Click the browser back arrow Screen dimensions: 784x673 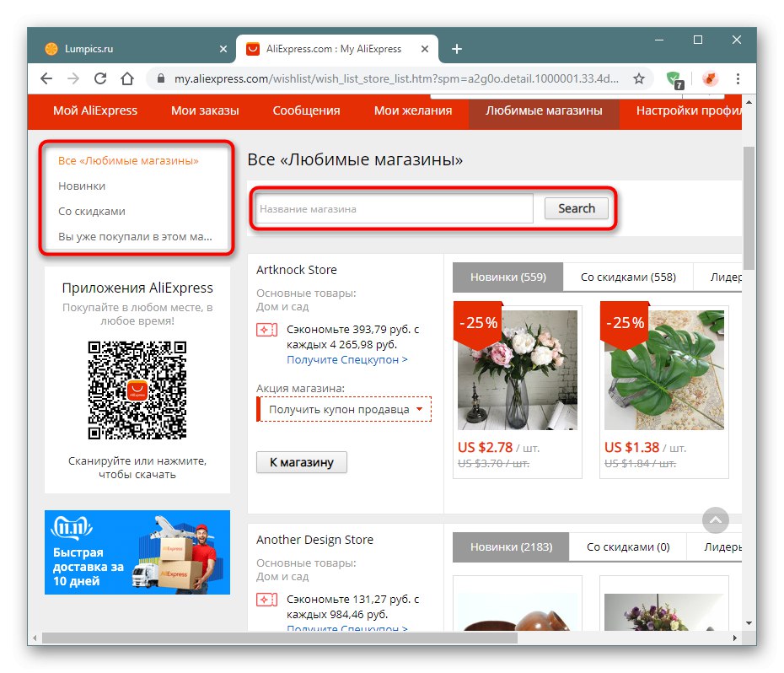pyautogui.click(x=46, y=78)
